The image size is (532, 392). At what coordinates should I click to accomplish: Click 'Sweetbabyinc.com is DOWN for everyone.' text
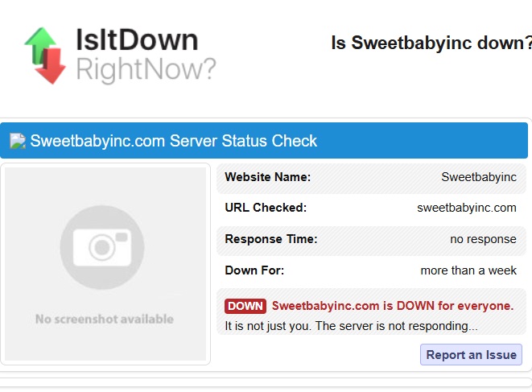[393, 306]
